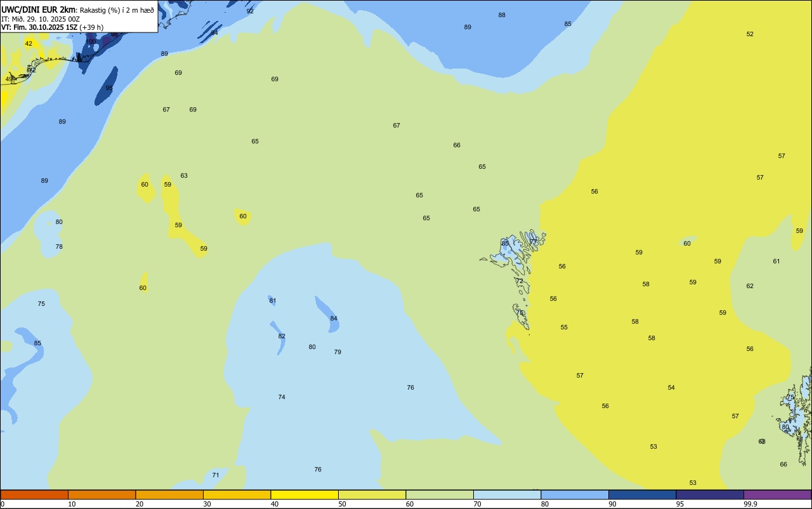The height and width of the screenshot is (509, 812).
Task: Click the '42' humidity value on map
Action: coord(29,44)
